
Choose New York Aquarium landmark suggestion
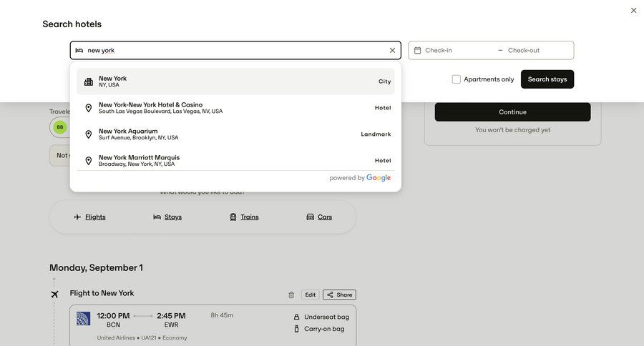point(235,134)
